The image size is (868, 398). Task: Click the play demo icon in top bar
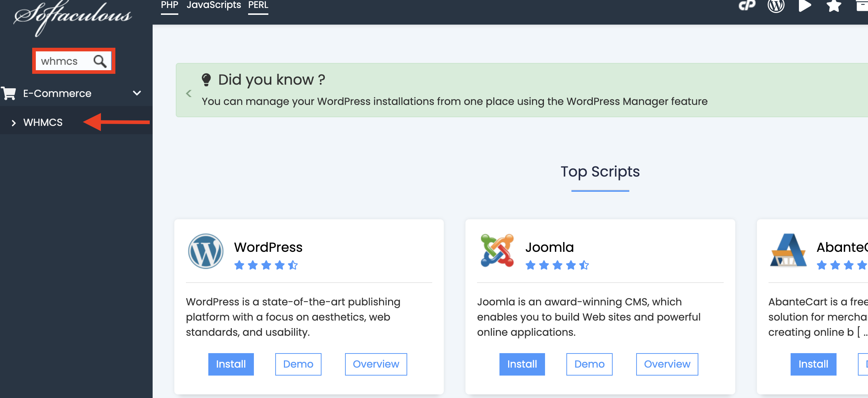804,5
